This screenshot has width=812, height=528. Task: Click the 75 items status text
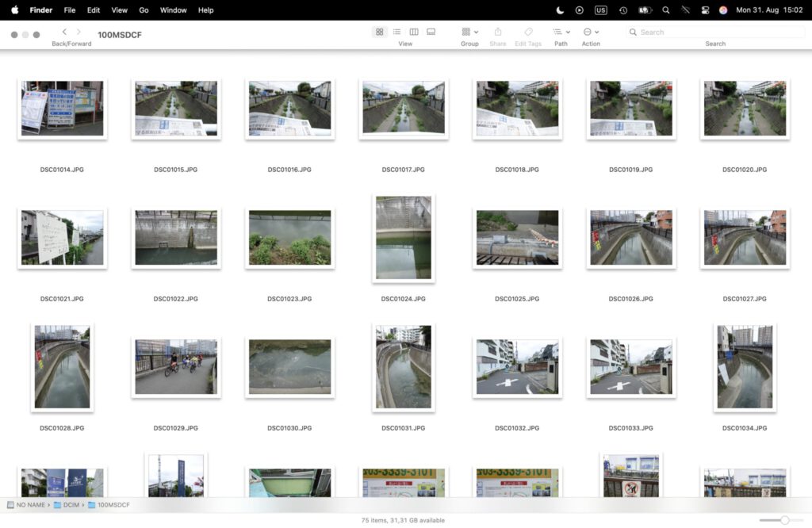click(x=403, y=520)
